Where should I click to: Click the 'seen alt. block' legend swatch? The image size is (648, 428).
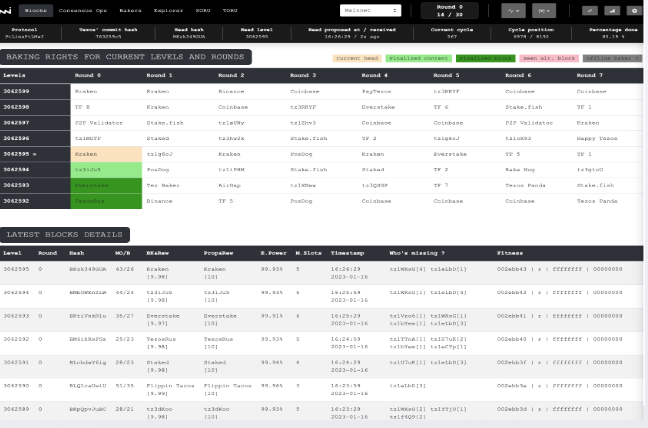coord(548,58)
